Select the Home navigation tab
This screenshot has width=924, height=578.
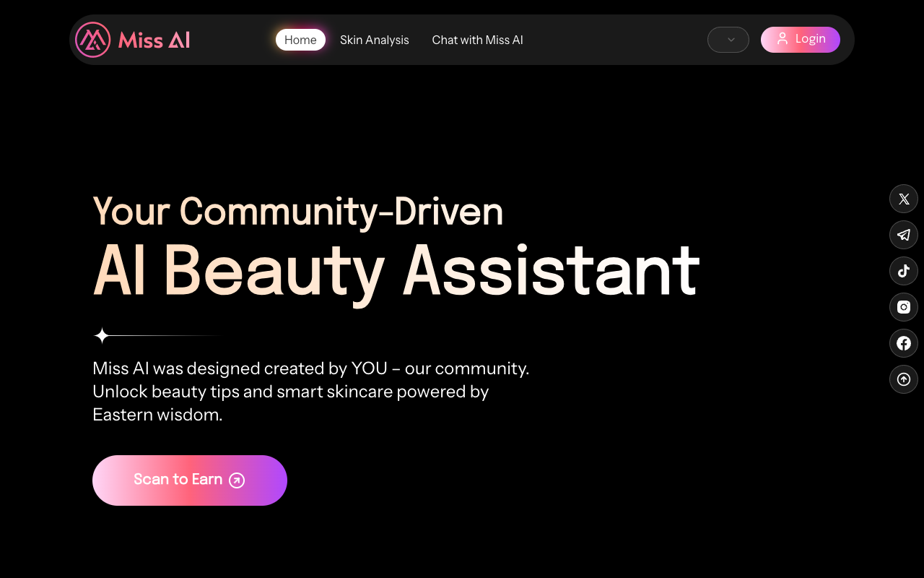(300, 40)
